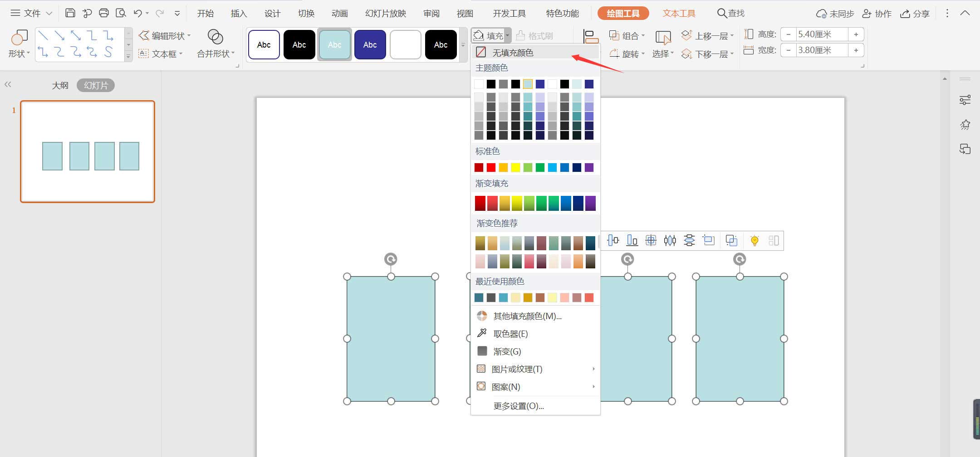Open the three-dot more options menu
The width and height of the screenshot is (980, 457).
[x=947, y=13]
